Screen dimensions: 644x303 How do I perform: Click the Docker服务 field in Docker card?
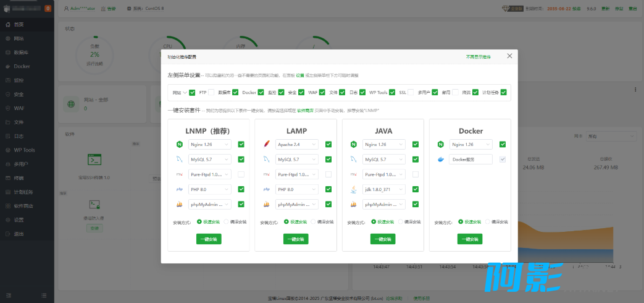coord(471,160)
